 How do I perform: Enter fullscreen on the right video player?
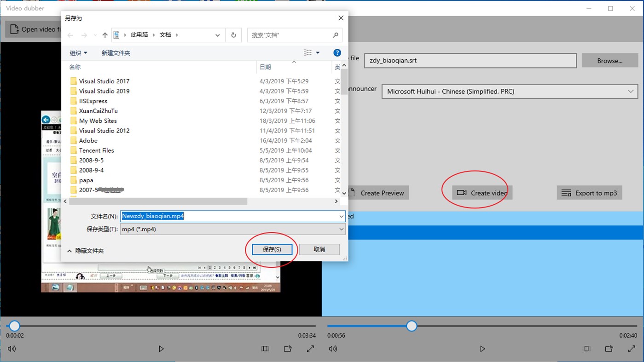coord(632,349)
